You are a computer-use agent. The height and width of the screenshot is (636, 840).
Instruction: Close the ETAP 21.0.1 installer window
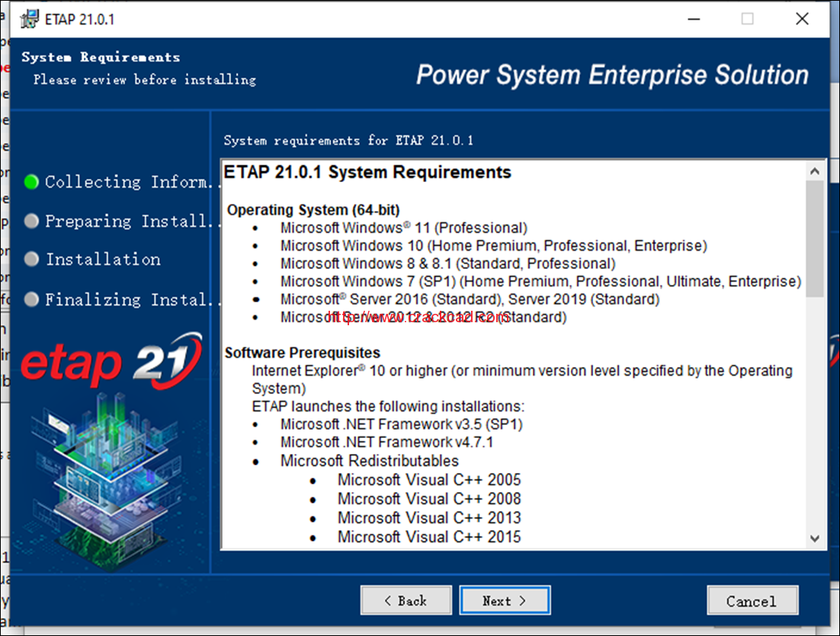pyautogui.click(x=802, y=19)
